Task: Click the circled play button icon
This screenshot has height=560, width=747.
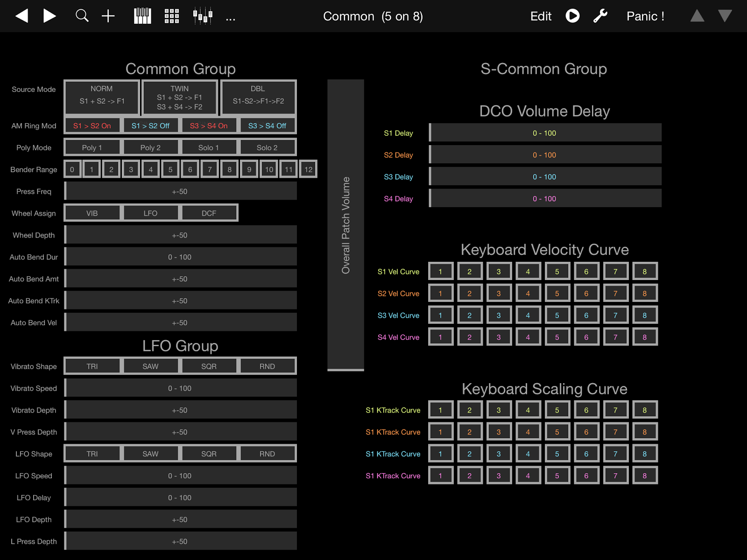Action: point(573,16)
